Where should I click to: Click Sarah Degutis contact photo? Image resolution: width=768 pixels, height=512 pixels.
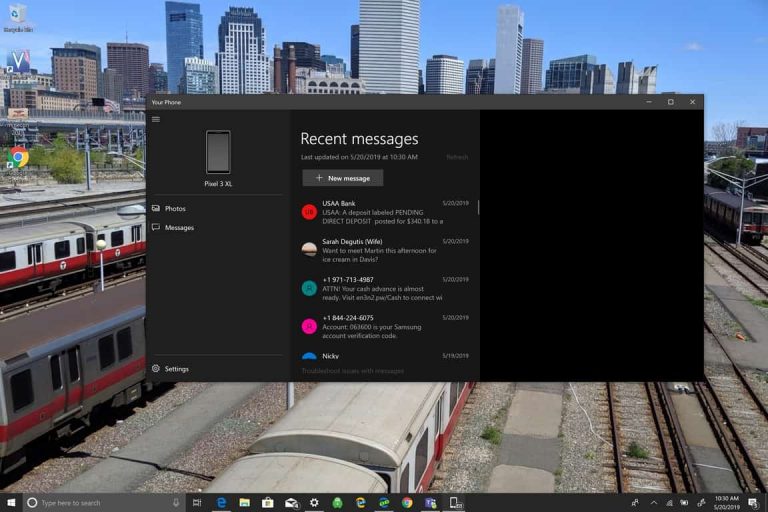309,249
